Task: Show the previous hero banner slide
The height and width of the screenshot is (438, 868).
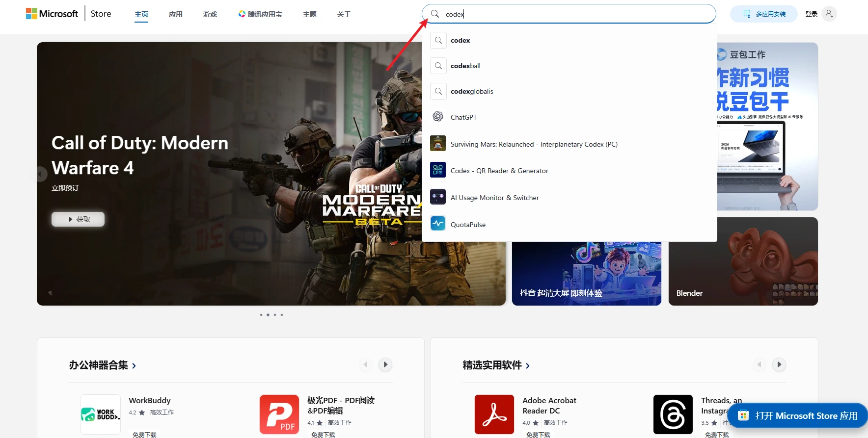Action: (x=41, y=174)
